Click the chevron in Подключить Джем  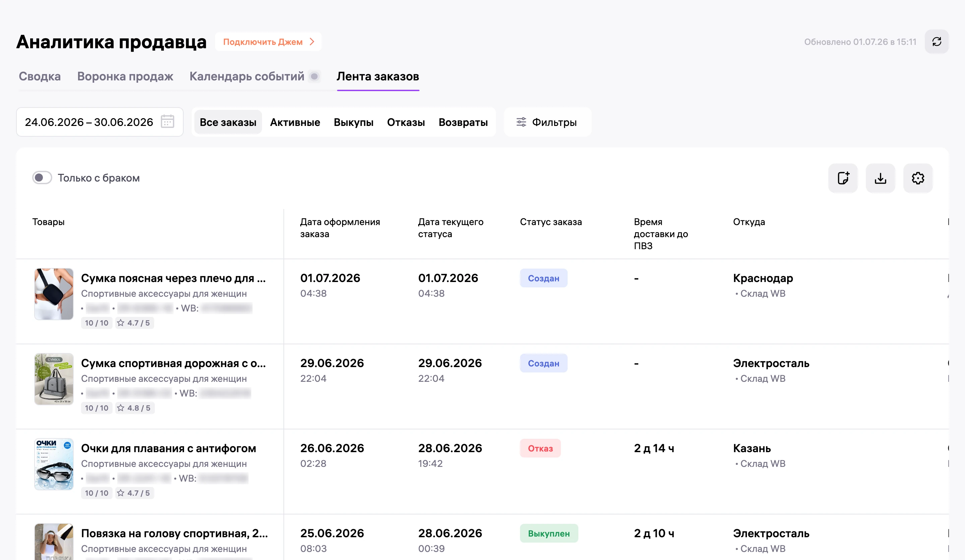(x=312, y=42)
